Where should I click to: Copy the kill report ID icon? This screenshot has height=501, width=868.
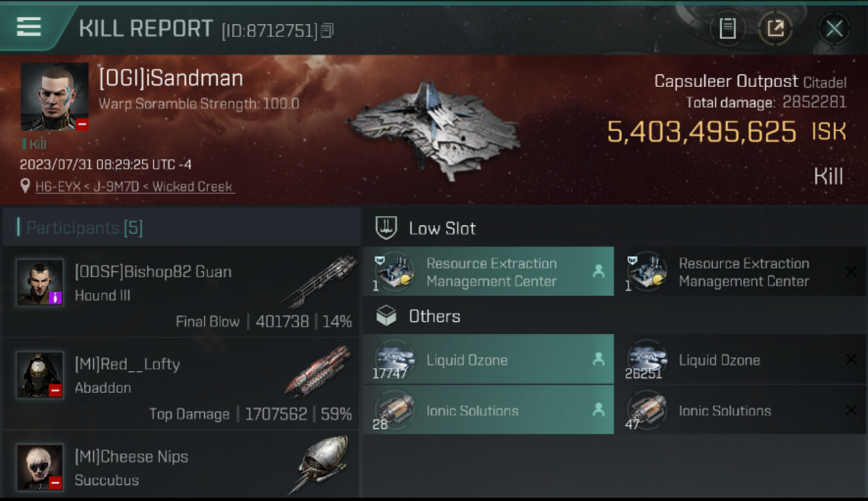[327, 30]
